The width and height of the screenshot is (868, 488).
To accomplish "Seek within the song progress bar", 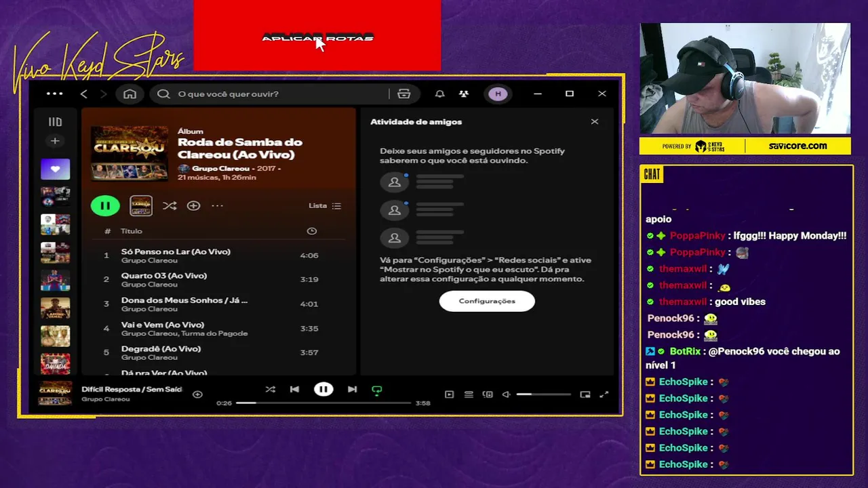I will 324,403.
